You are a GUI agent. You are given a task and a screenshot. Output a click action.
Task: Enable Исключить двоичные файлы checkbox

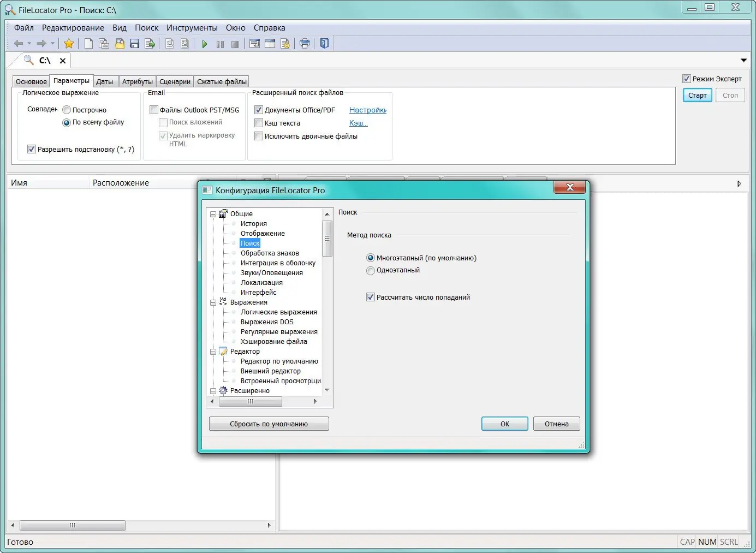[x=259, y=136]
